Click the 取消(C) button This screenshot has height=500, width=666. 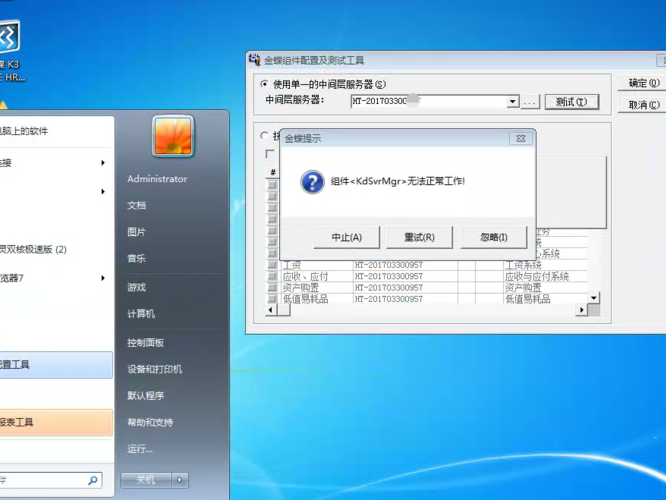[643, 105]
